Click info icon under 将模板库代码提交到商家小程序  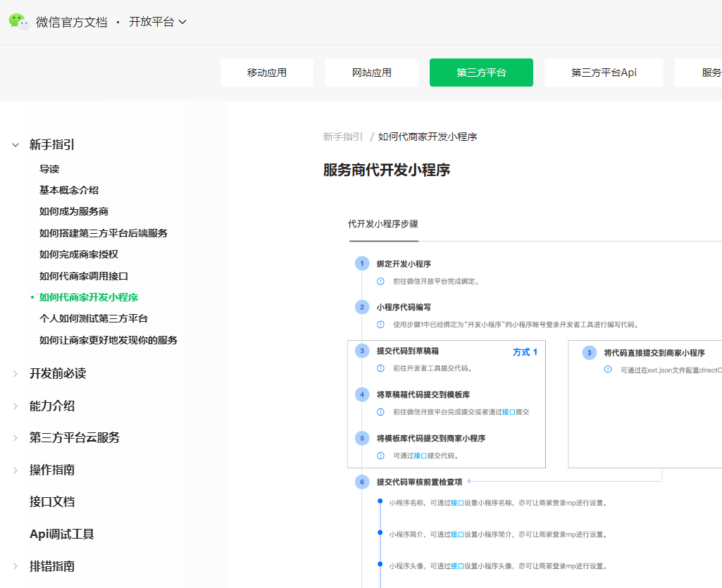pyautogui.click(x=380, y=456)
